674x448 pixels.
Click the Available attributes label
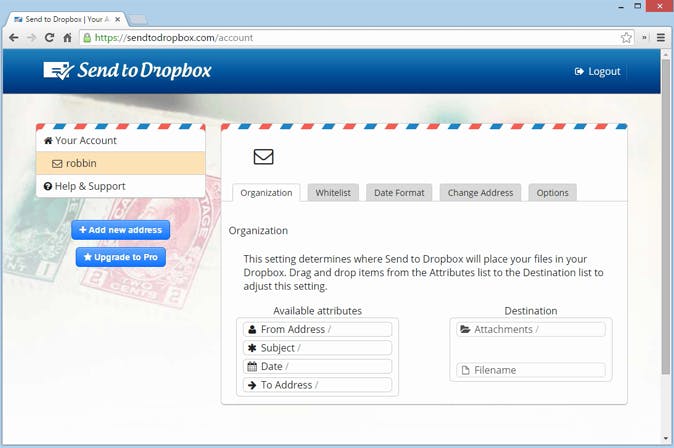coord(318,311)
